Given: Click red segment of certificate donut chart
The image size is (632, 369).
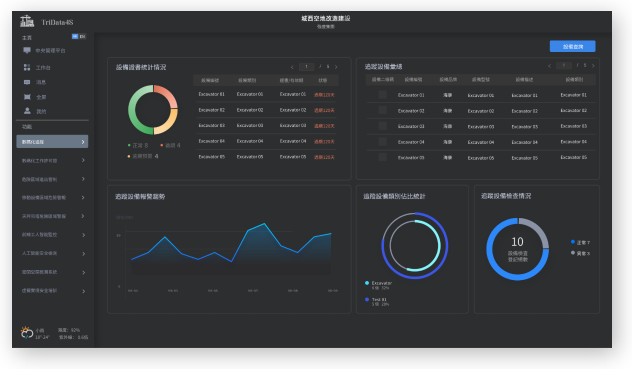Looking at the screenshot, I should (x=168, y=94).
